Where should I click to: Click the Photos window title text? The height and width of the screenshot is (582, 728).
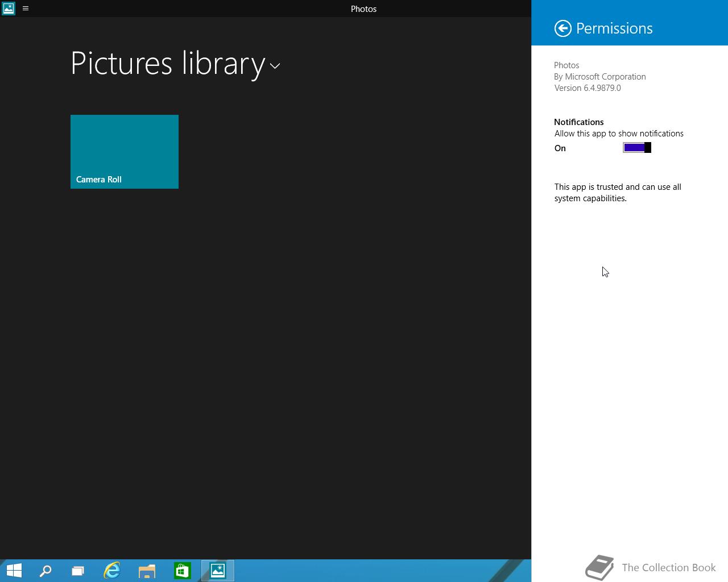click(x=364, y=9)
